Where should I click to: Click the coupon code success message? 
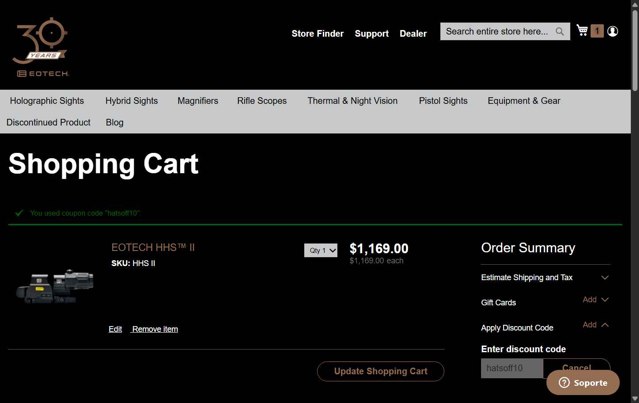point(85,213)
